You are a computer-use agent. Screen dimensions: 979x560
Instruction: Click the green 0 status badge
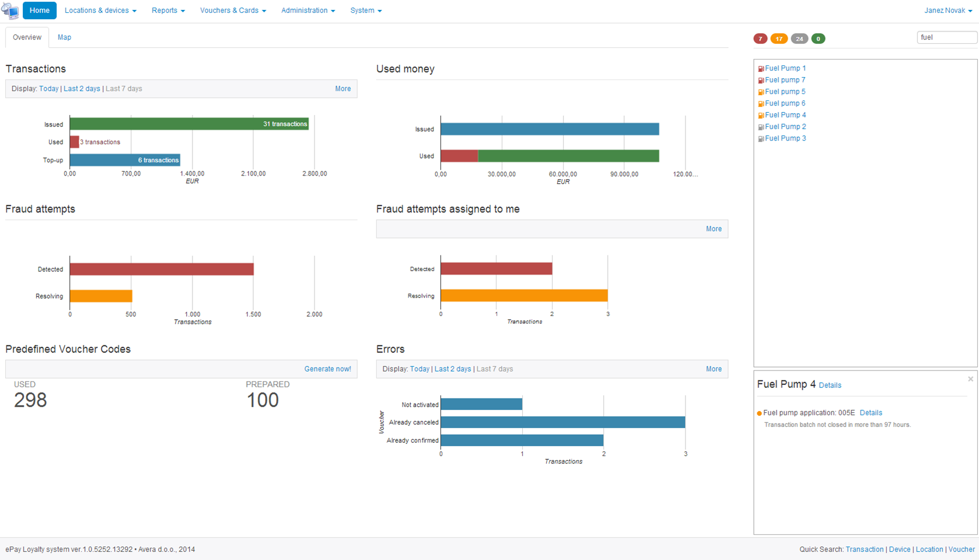pos(818,39)
